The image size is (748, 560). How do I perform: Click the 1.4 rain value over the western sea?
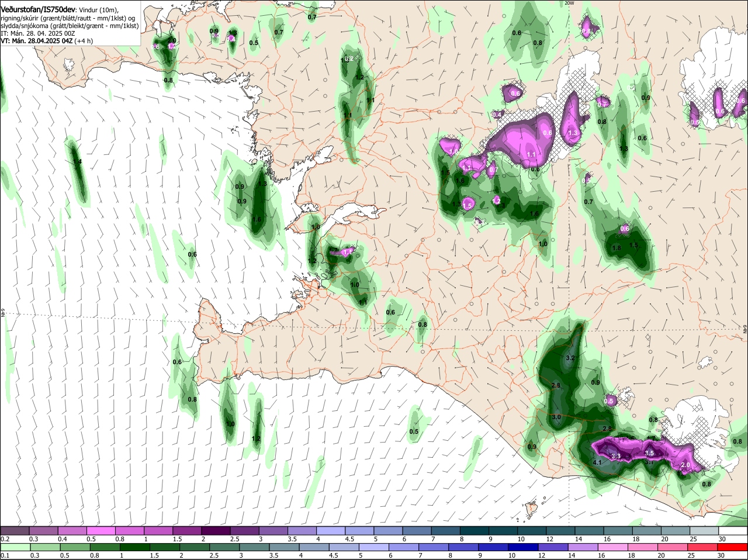(x=77, y=161)
